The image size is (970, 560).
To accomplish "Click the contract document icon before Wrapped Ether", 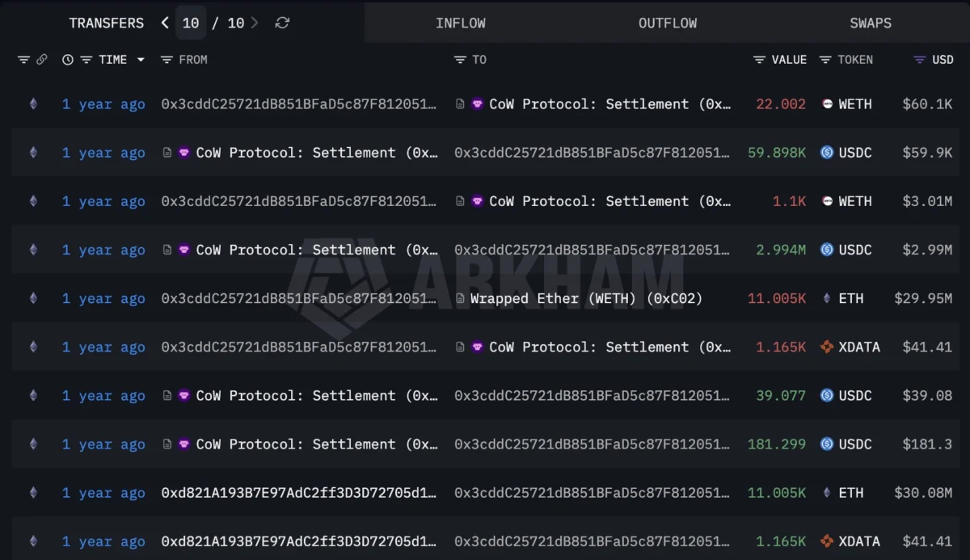I will (x=460, y=298).
